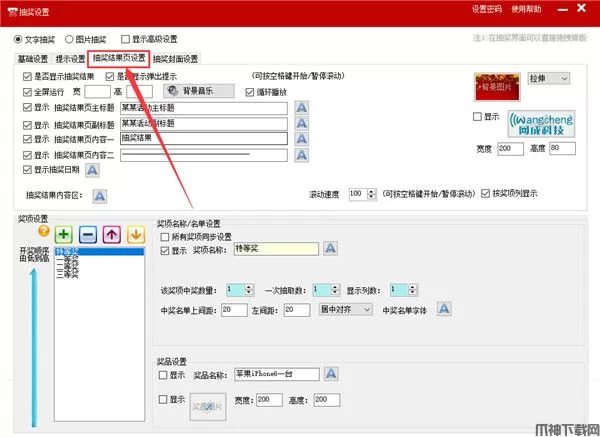Click 使用帮助 in title bar

click(527, 9)
